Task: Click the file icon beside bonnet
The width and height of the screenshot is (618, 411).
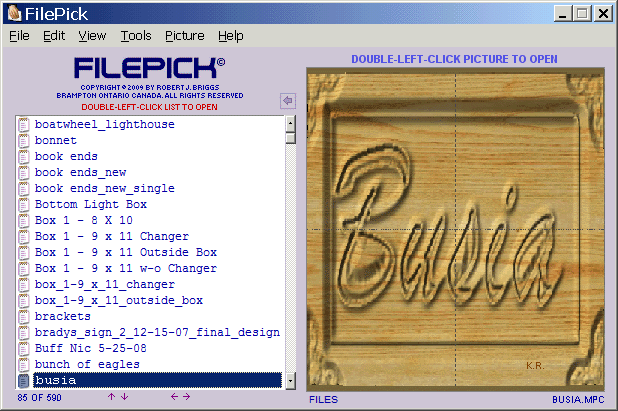Action: point(24,141)
